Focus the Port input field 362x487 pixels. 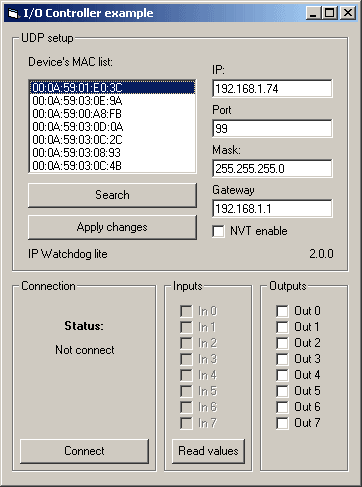272,128
